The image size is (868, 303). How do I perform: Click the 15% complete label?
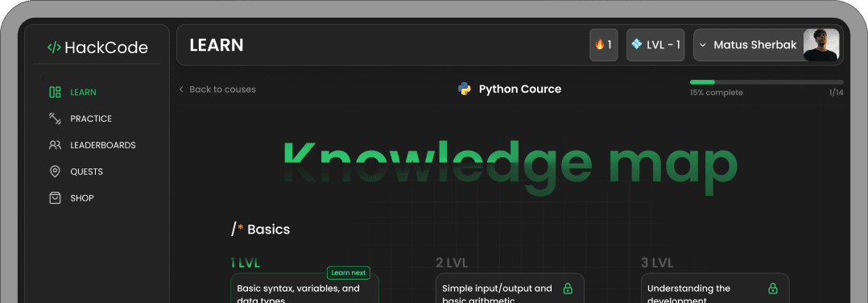coord(717,93)
